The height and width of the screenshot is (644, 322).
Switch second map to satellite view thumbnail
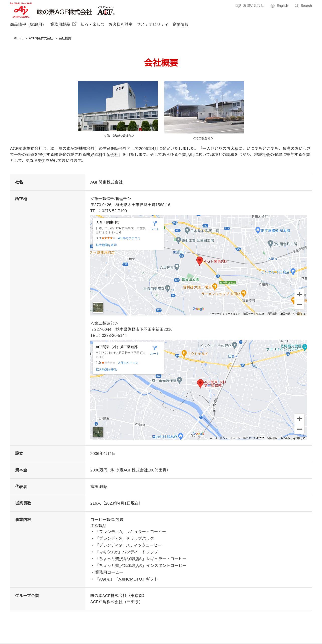click(98, 432)
